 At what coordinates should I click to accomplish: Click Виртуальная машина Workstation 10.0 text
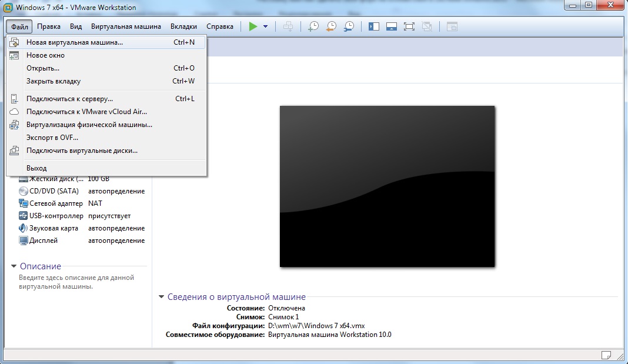(x=330, y=335)
